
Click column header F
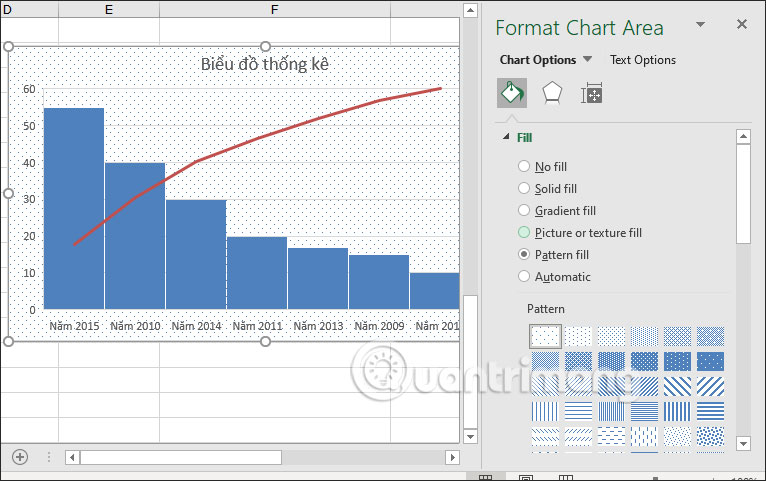pyautogui.click(x=274, y=10)
